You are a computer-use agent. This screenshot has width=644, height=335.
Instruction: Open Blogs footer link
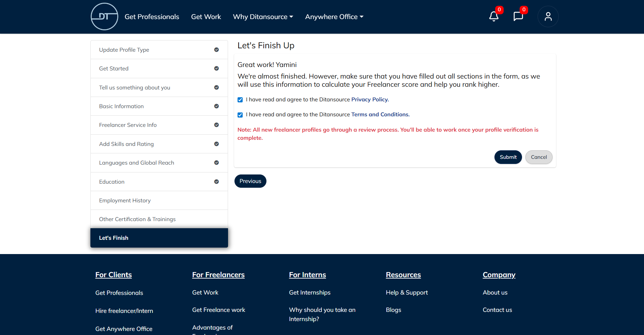point(394,310)
